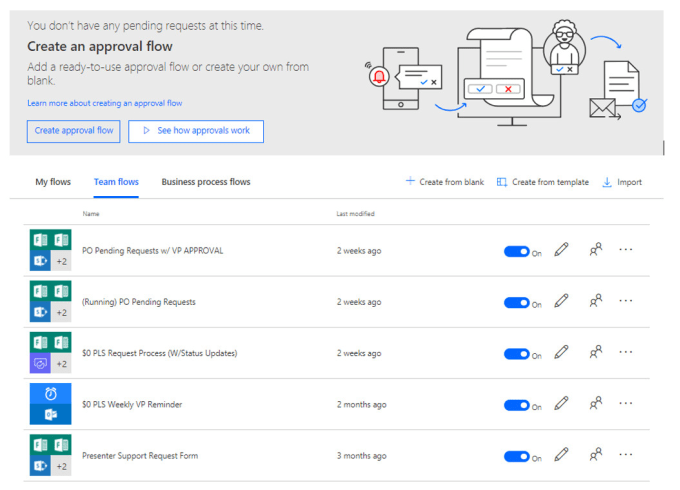Open more options for Presenter Support Request Form
The image size is (680, 490).
tap(626, 454)
